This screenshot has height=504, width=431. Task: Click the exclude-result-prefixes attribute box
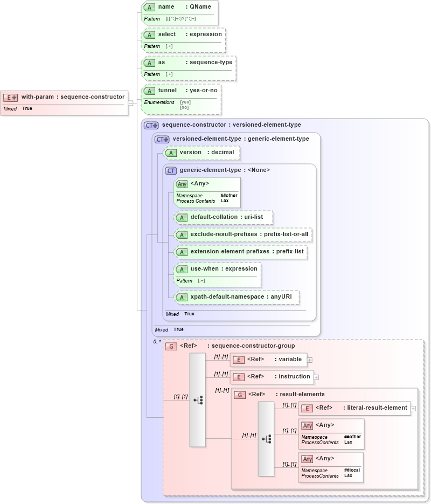coord(241,234)
